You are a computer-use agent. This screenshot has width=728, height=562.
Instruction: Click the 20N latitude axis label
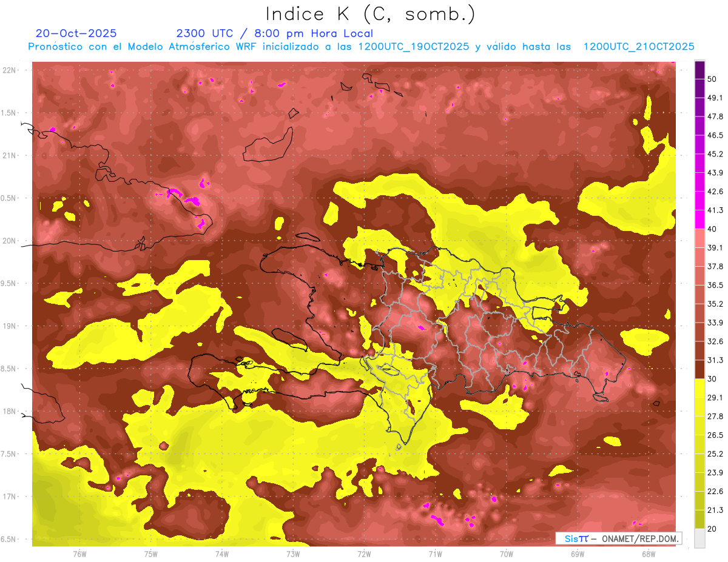[x=9, y=241]
